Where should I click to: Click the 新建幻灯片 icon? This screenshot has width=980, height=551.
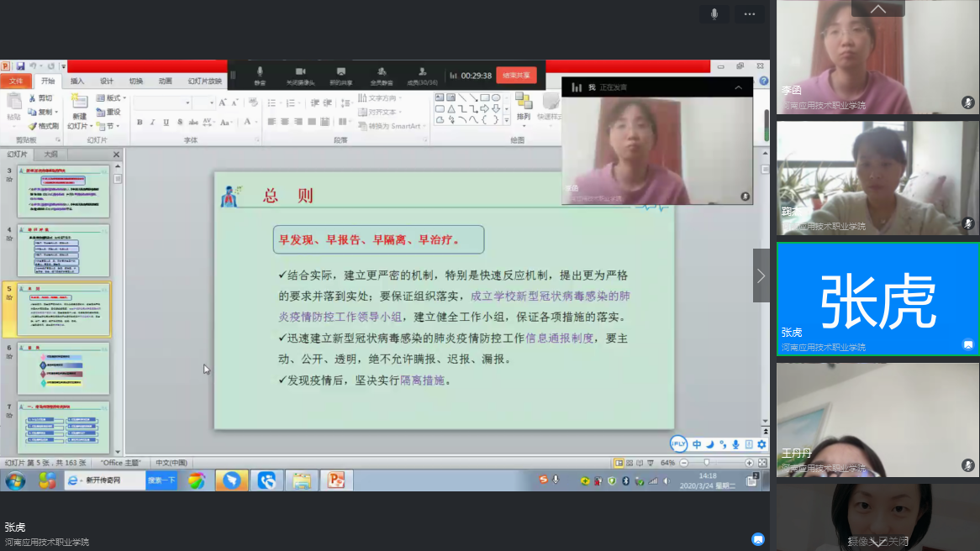(x=78, y=103)
